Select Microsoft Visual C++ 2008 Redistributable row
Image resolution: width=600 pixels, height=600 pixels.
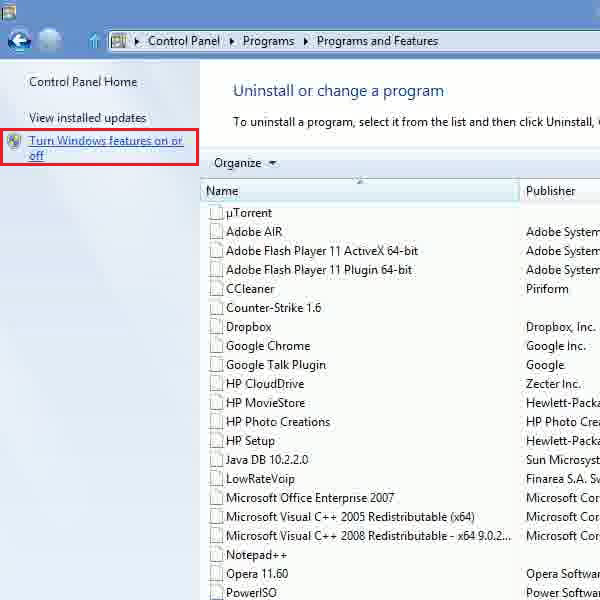[x=368, y=536]
